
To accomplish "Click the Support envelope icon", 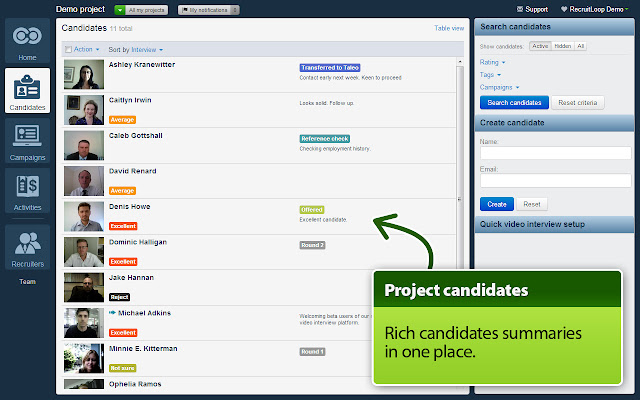I will [x=520, y=9].
